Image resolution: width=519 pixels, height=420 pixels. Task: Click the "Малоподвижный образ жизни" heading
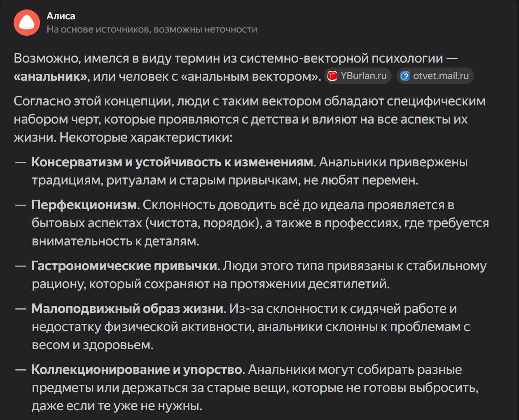(128, 309)
